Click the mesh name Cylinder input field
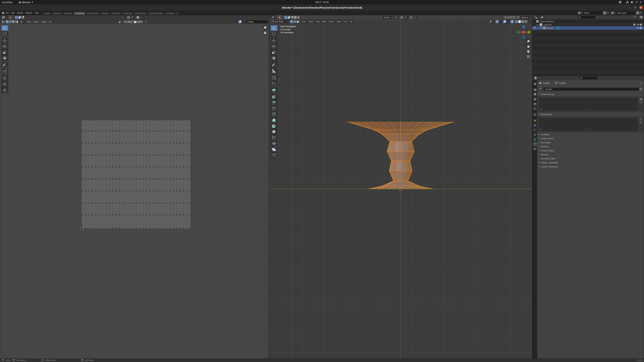 [x=591, y=89]
